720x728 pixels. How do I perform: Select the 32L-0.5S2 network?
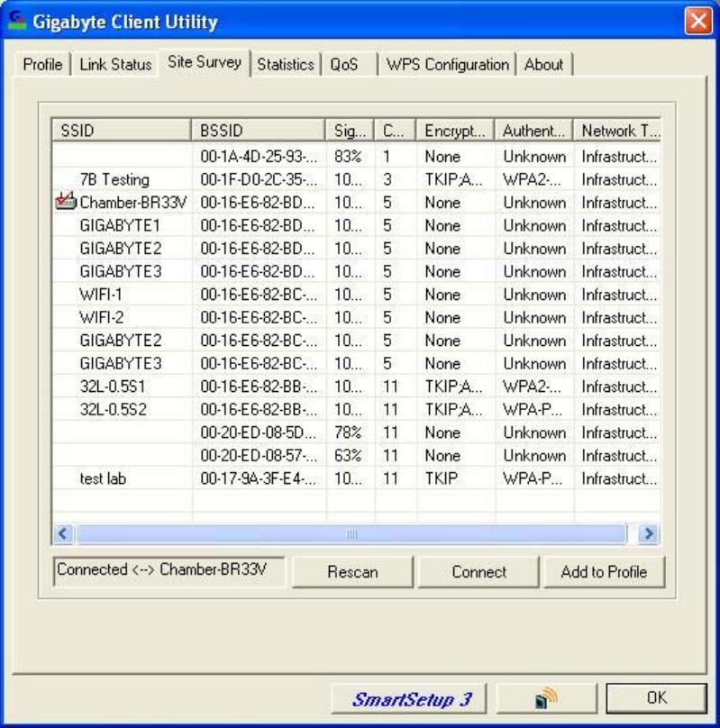(x=113, y=409)
